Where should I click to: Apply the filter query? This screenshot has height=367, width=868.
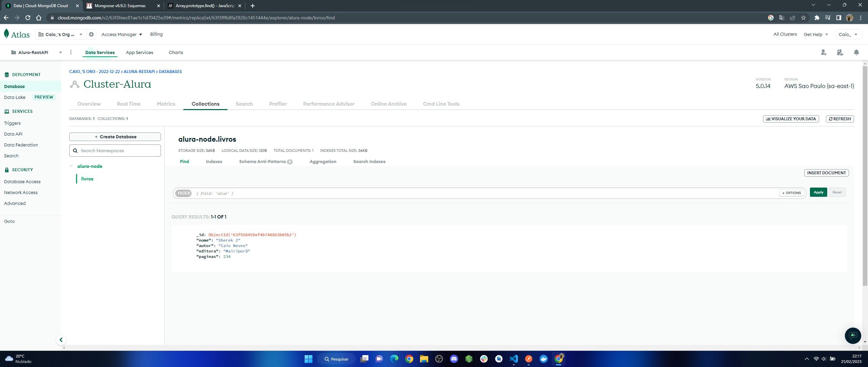point(818,192)
